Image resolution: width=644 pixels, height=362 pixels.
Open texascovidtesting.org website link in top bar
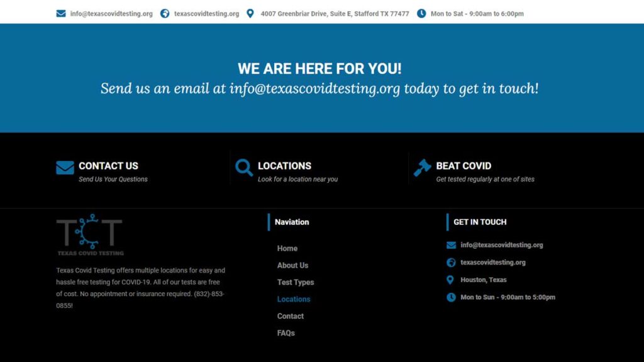tap(206, 14)
